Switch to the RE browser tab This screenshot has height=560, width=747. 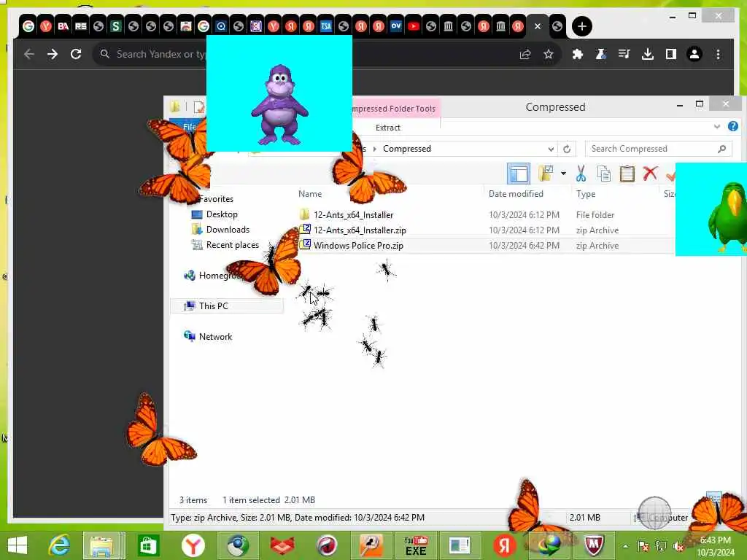(81, 26)
